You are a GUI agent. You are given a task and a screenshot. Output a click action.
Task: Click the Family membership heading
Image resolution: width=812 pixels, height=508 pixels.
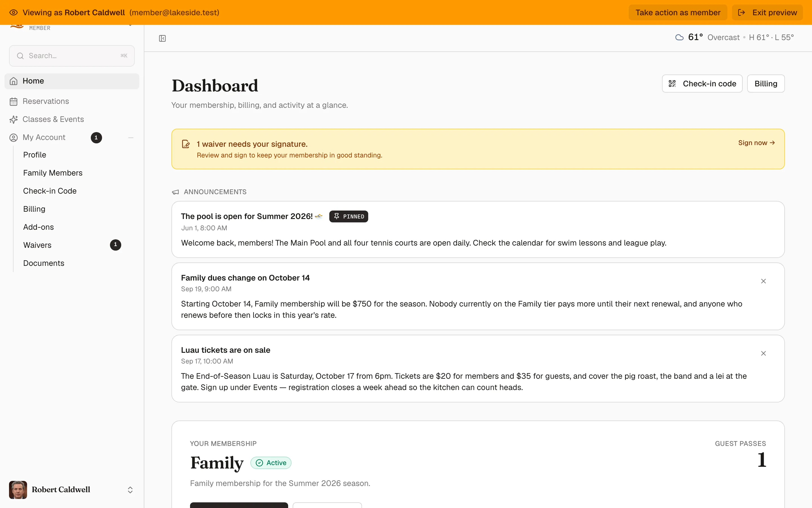(x=217, y=463)
